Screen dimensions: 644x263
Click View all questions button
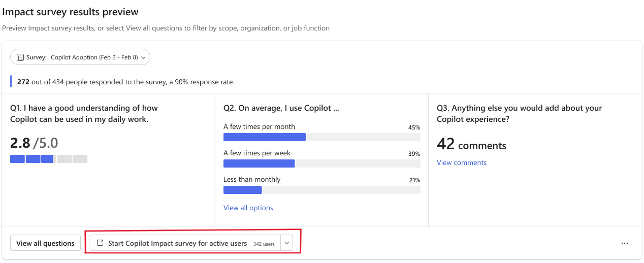[46, 243]
